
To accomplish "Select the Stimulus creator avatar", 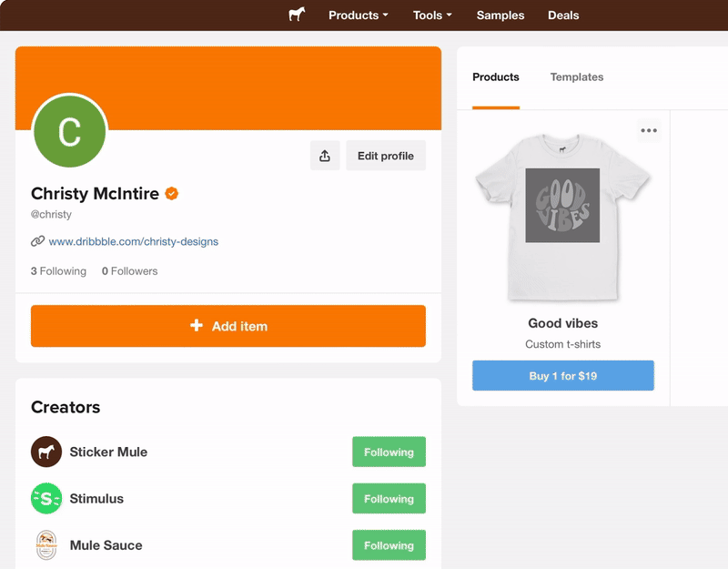I will tap(45, 498).
